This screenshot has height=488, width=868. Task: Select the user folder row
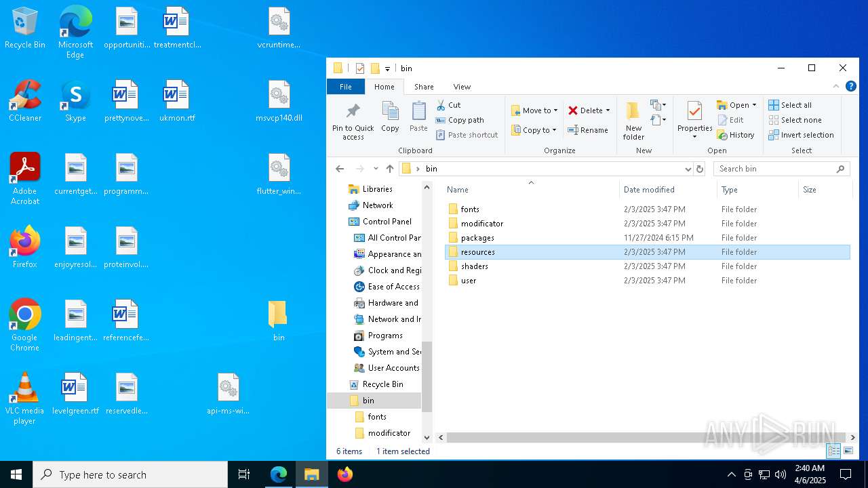647,281
